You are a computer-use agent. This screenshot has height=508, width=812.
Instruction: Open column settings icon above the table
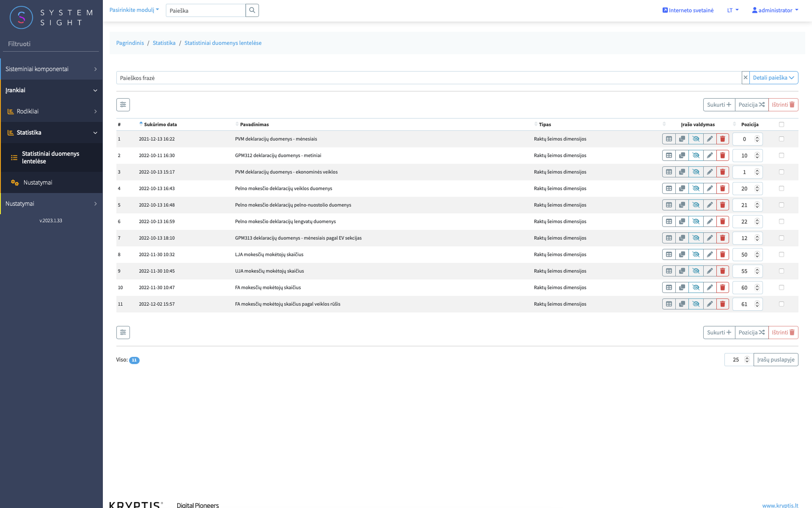point(123,105)
